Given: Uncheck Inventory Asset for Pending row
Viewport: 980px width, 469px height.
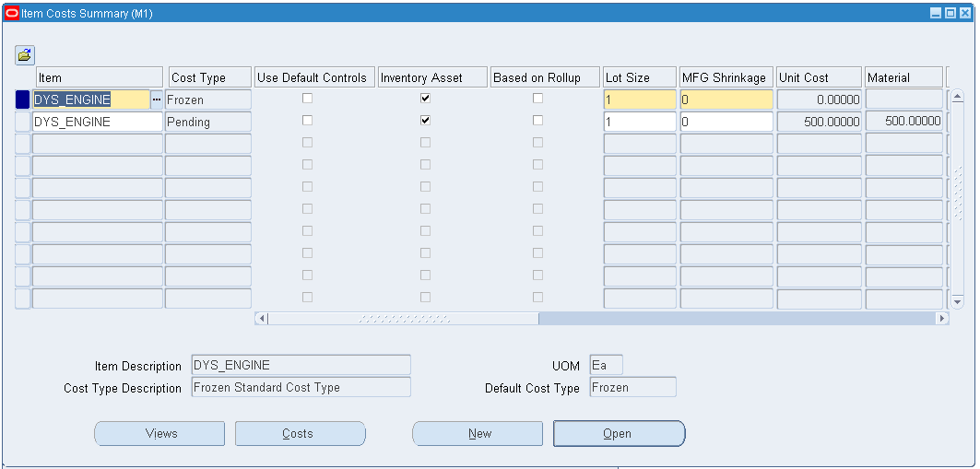Looking at the screenshot, I should point(425,121).
